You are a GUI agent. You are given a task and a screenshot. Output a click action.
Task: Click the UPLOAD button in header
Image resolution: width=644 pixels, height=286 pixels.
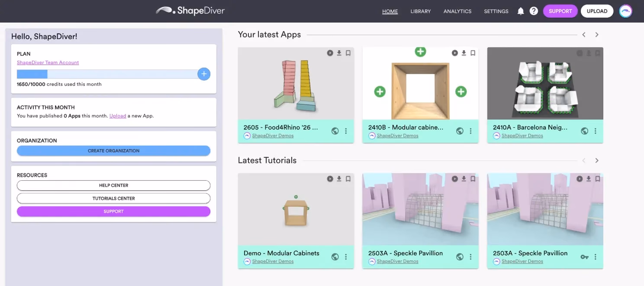pos(597,11)
